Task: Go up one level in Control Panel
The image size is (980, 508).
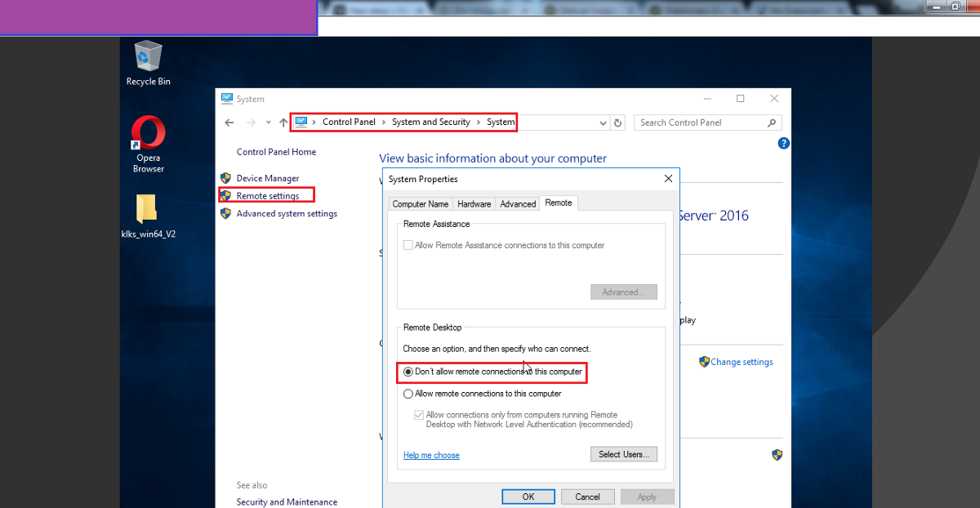Action: point(283,123)
